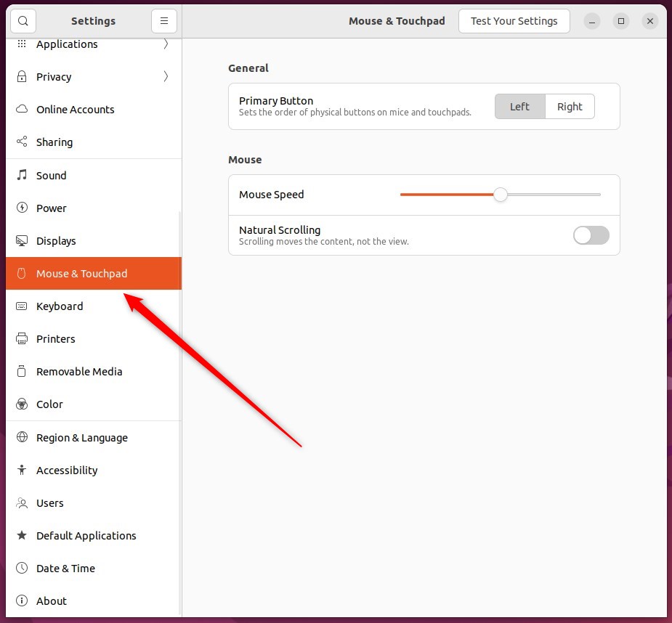Select the Sound icon in the sidebar

pyautogui.click(x=20, y=175)
